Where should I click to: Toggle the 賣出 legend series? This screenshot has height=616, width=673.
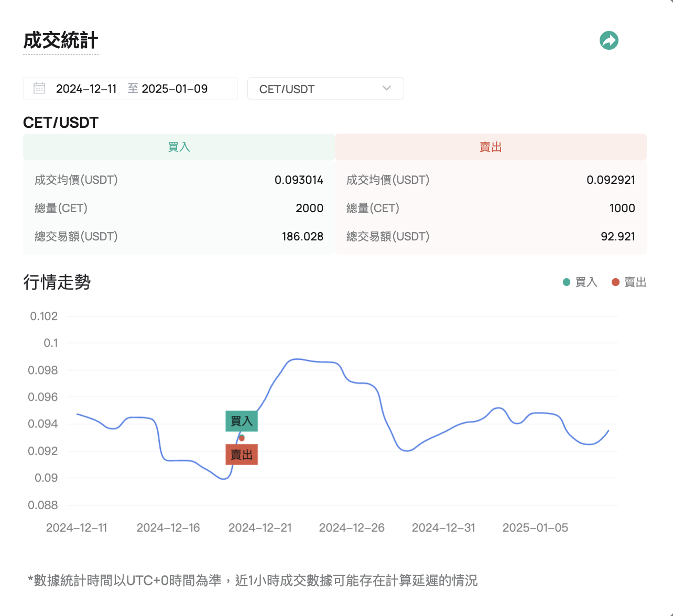[x=629, y=282]
